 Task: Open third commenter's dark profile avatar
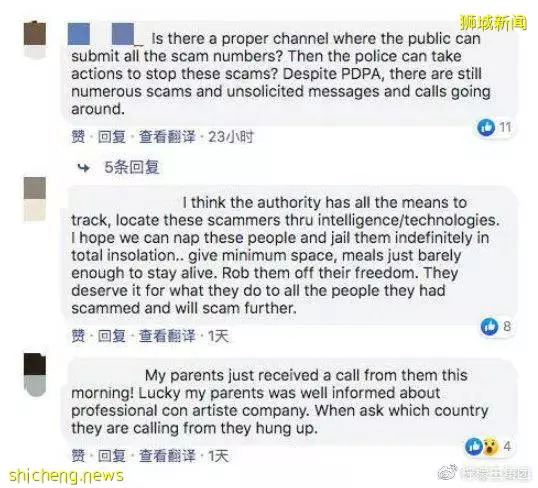click(x=35, y=374)
